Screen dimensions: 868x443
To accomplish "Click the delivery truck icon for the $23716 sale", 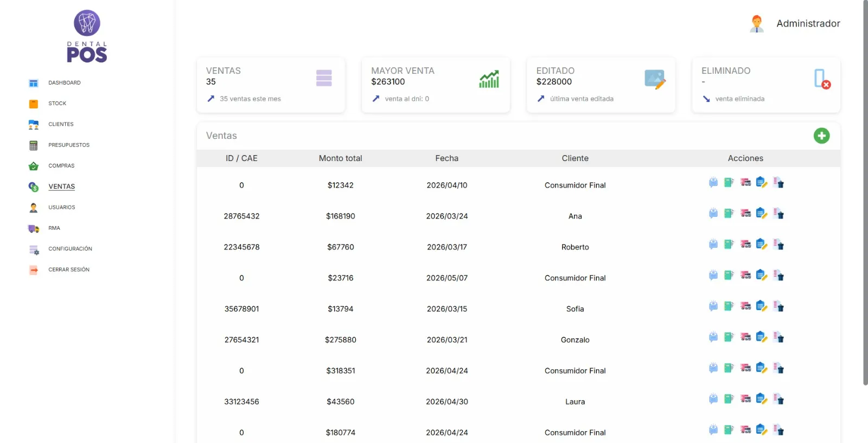I will [746, 275].
